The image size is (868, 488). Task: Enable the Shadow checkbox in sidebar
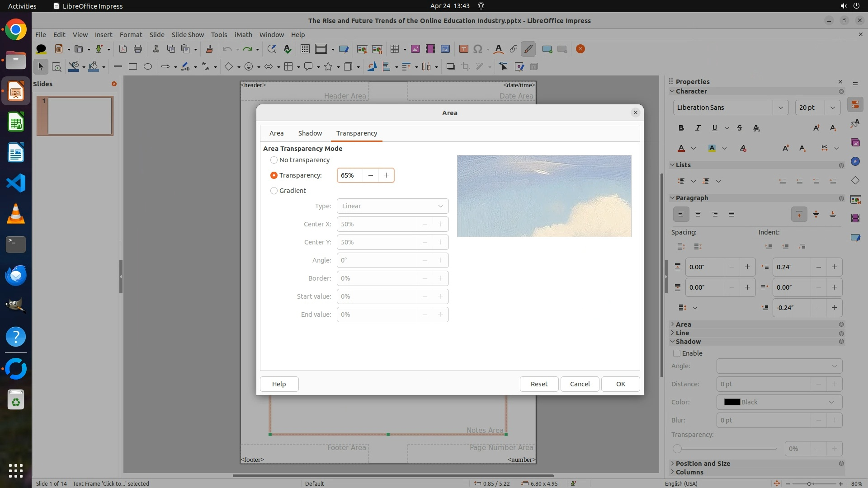[x=677, y=353]
